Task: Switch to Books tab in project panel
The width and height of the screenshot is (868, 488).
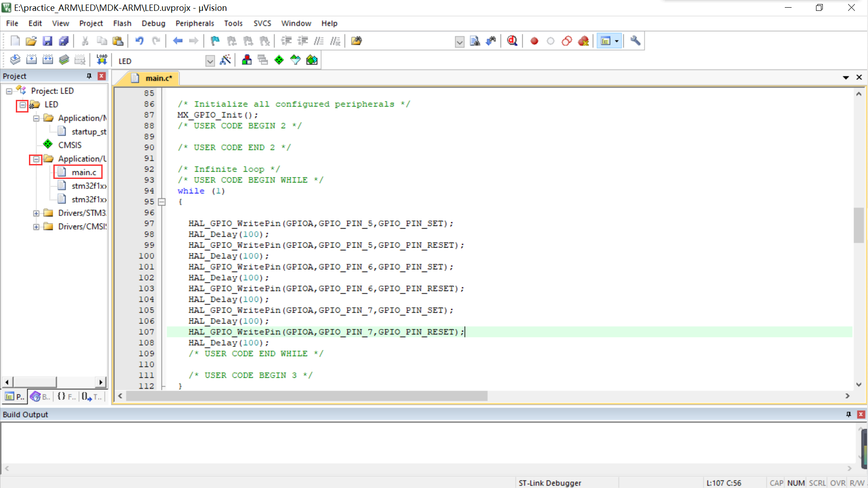Action: tap(40, 397)
